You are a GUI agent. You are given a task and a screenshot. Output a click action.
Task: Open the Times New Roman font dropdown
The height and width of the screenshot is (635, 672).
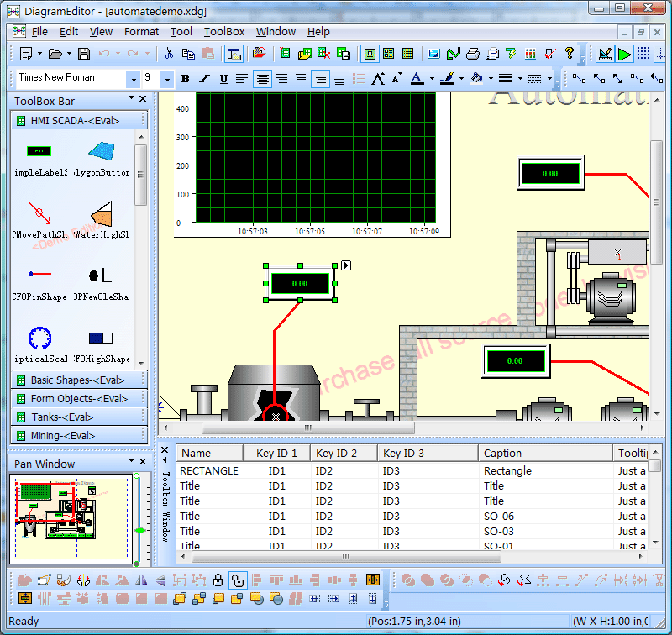[x=133, y=79]
